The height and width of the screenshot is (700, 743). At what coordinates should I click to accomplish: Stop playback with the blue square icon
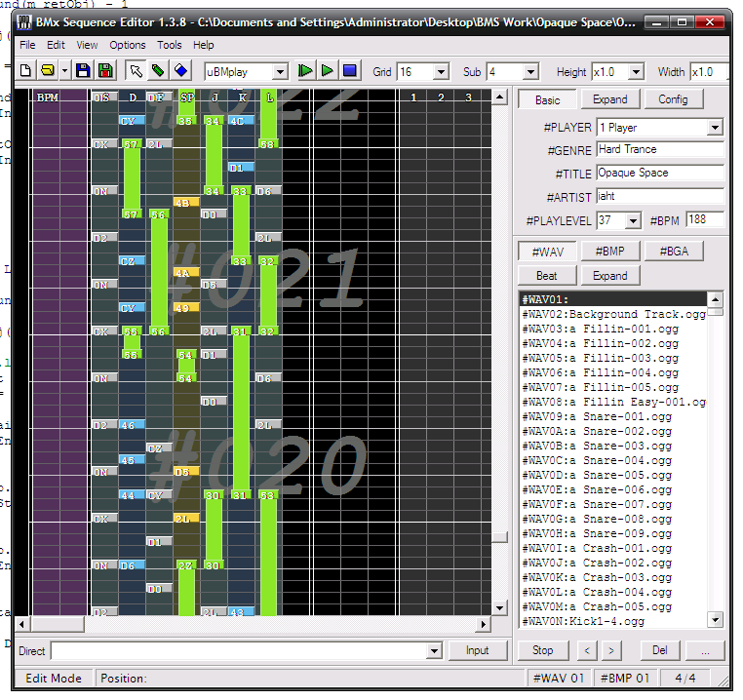tap(350, 71)
